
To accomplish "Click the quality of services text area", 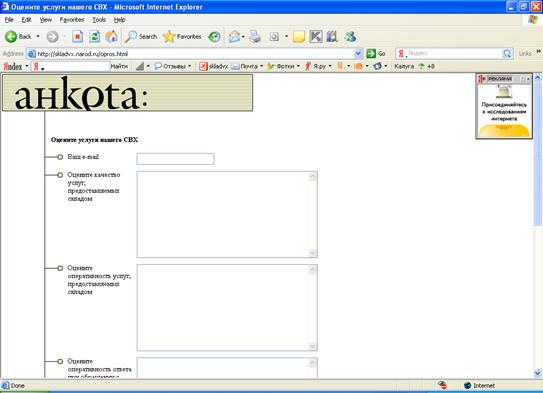I will click(227, 214).
